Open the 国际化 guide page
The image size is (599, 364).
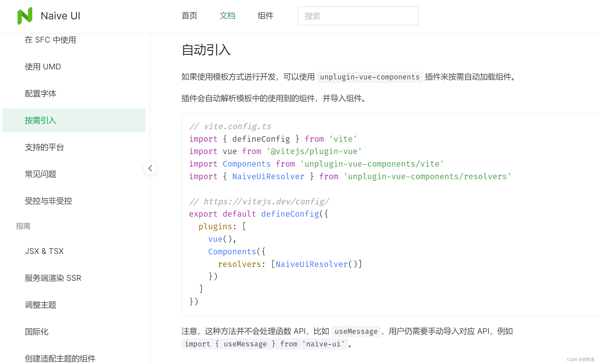coord(36,331)
